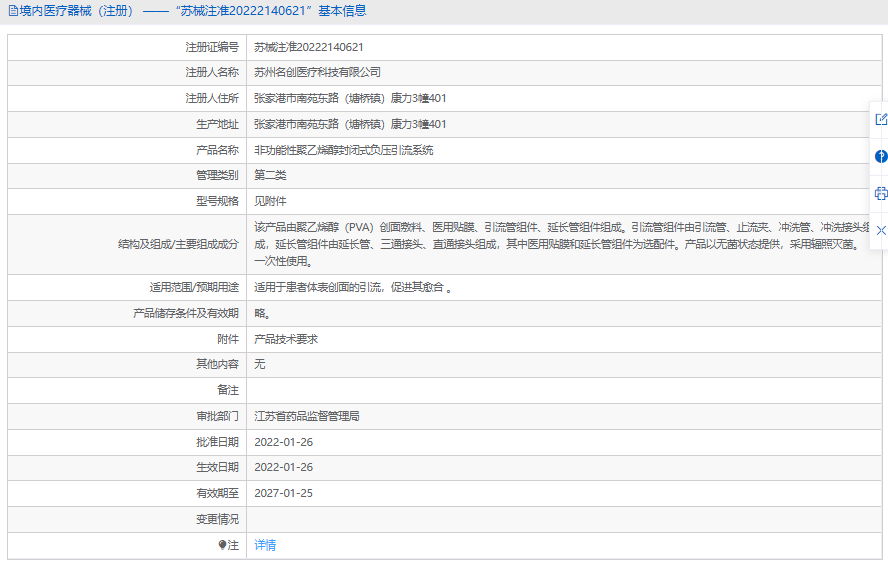Select approval department 江苏省药品监督管理局
Viewport: 888px width, 564px height.
tap(307, 416)
